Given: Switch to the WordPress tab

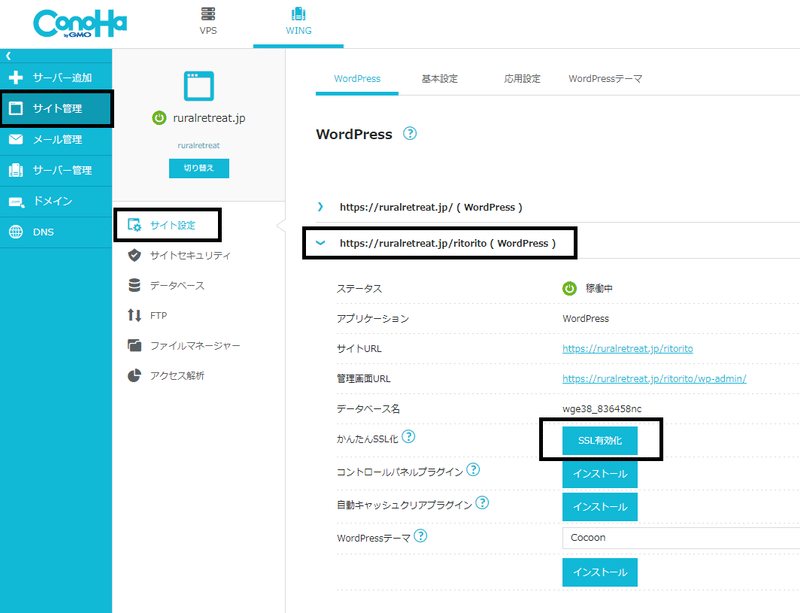Looking at the screenshot, I should tap(357, 79).
